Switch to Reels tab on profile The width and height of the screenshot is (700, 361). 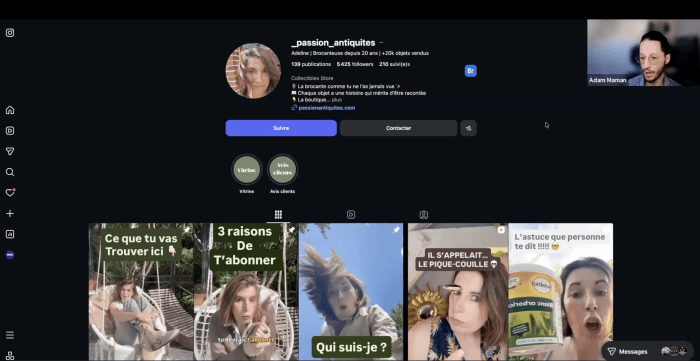(351, 215)
